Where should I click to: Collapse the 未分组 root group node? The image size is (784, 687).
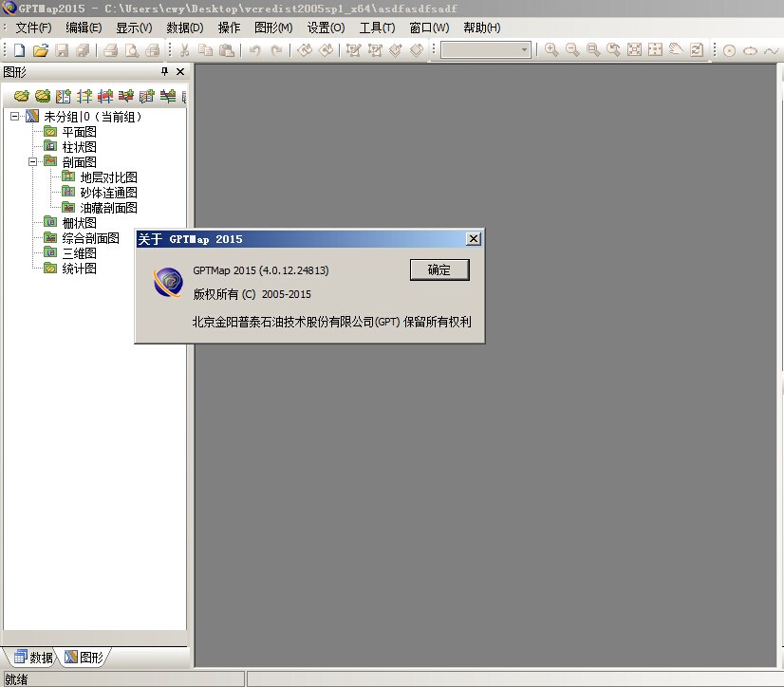(15, 117)
